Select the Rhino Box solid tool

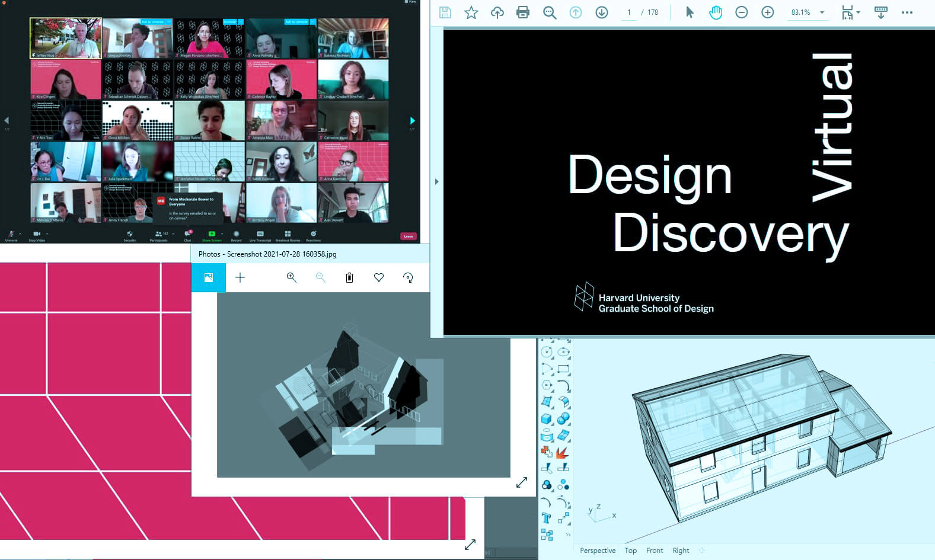click(547, 418)
